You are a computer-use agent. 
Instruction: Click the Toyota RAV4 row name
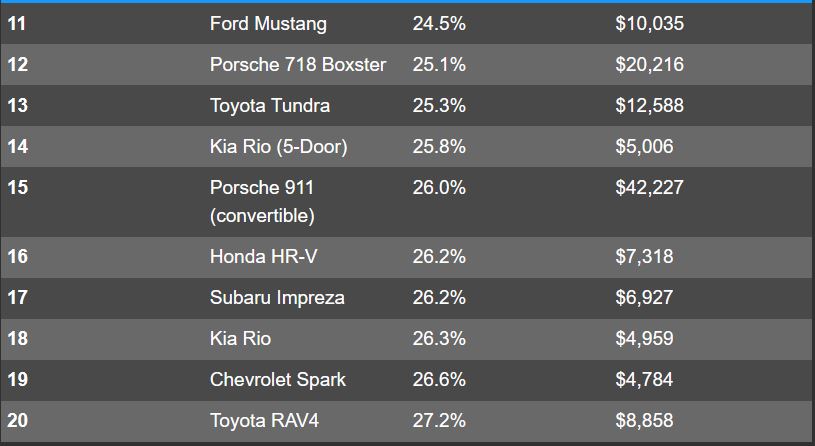264,421
